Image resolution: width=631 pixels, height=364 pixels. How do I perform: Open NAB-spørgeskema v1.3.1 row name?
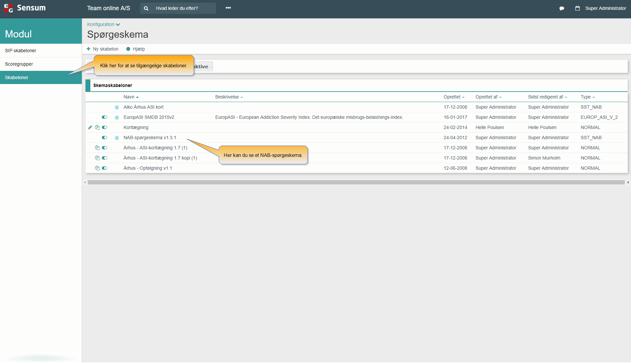pyautogui.click(x=150, y=138)
